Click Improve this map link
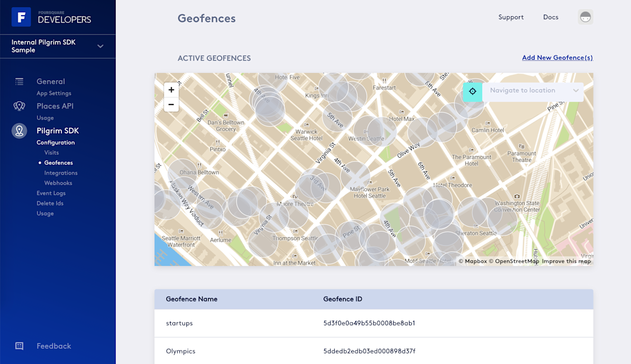 point(566,261)
